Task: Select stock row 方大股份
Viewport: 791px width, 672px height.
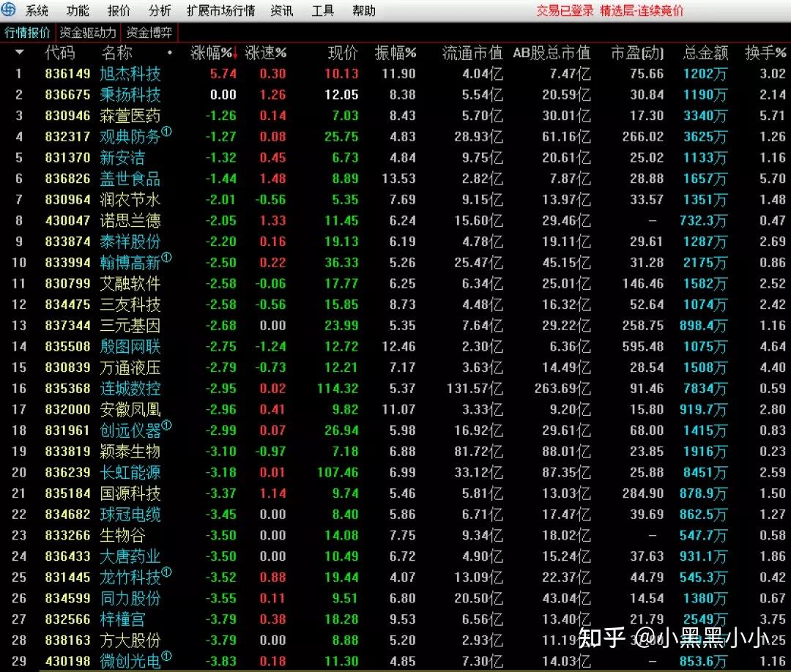Action: pos(395,641)
